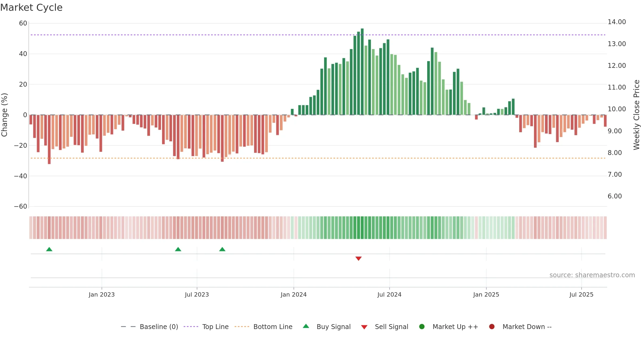644x362 pixels.
Task: Click the dark red Market Down circle in legend
Action: point(492,327)
